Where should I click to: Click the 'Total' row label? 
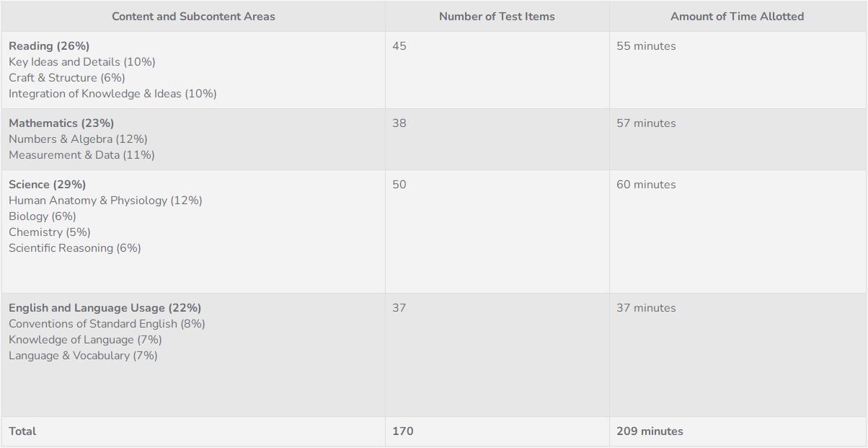click(x=22, y=431)
